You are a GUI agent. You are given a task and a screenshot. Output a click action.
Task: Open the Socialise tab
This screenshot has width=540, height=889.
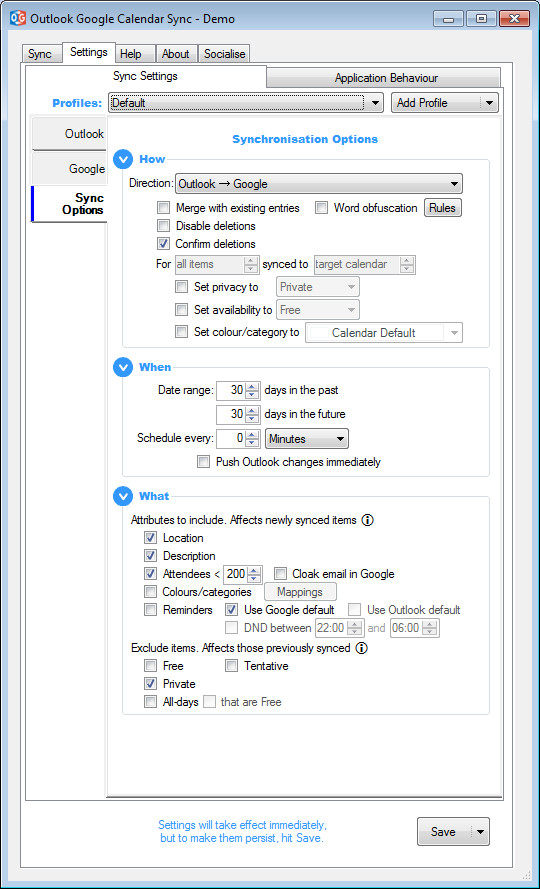coord(225,54)
